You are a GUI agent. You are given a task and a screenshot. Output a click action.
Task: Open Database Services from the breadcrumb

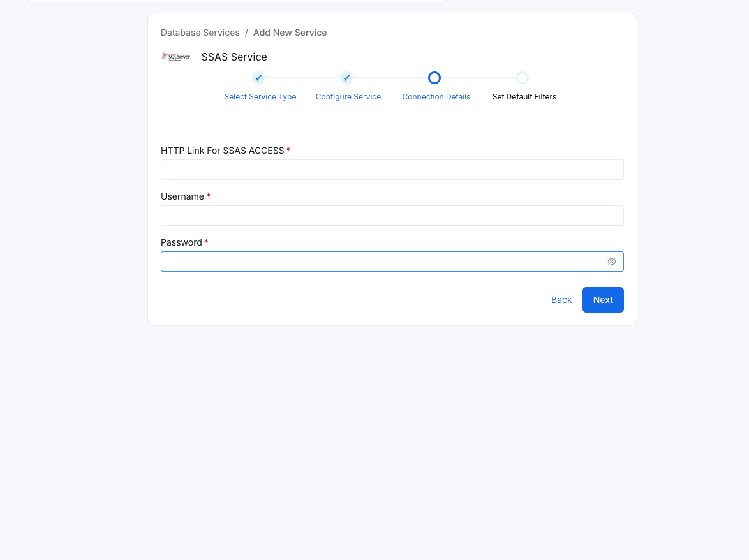[x=200, y=32]
